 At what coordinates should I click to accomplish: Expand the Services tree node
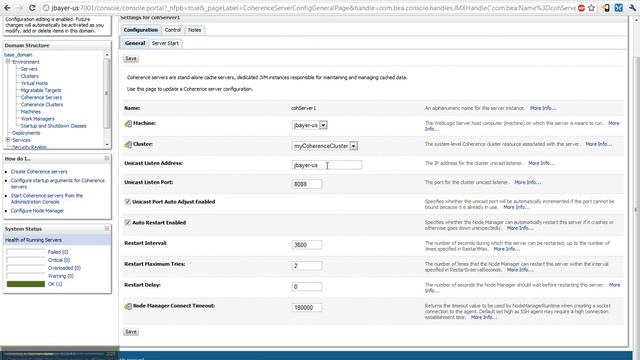coord(8,140)
